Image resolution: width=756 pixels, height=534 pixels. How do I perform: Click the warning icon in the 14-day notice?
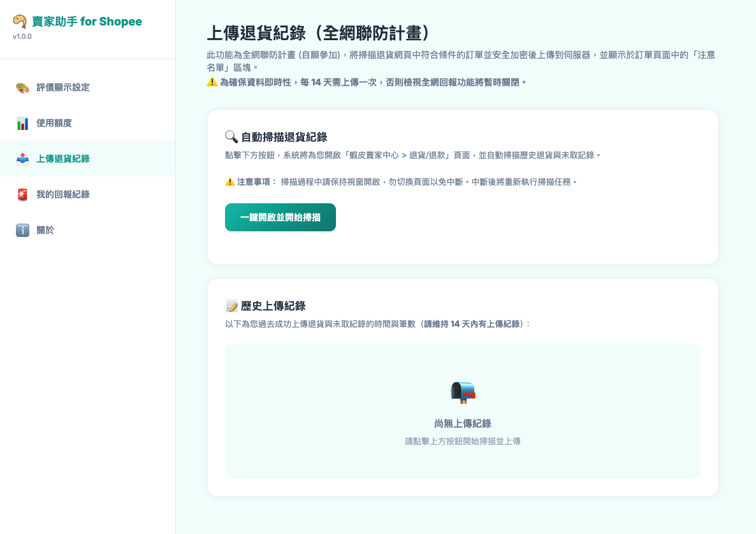pyautogui.click(x=212, y=82)
